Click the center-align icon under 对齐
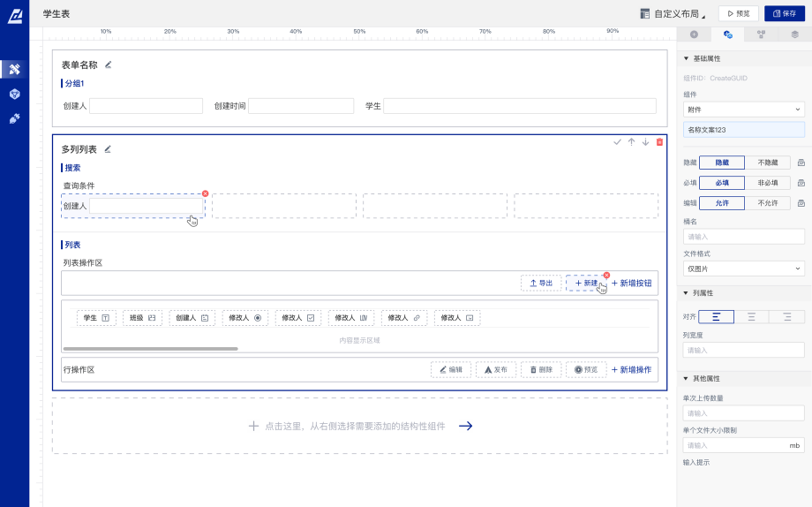 point(751,316)
